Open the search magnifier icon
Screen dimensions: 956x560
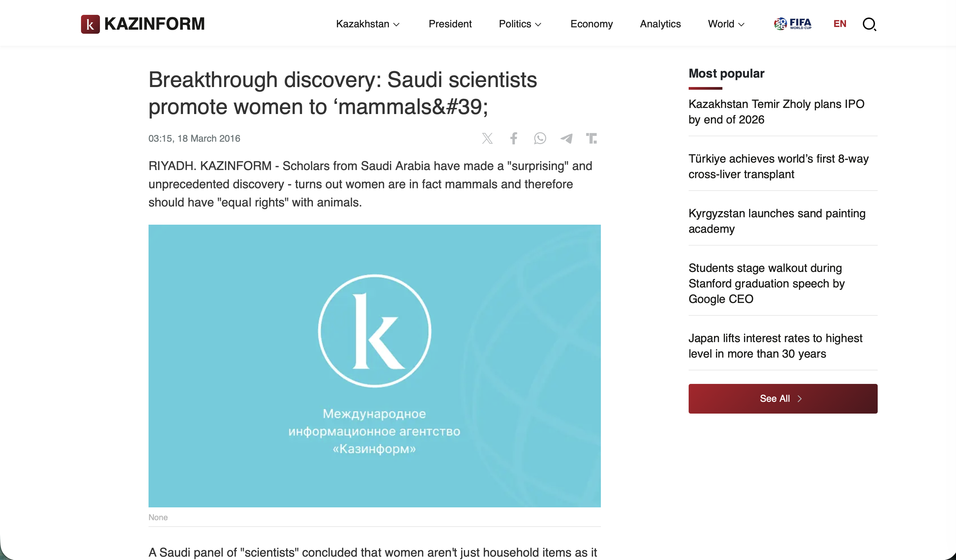[869, 24]
